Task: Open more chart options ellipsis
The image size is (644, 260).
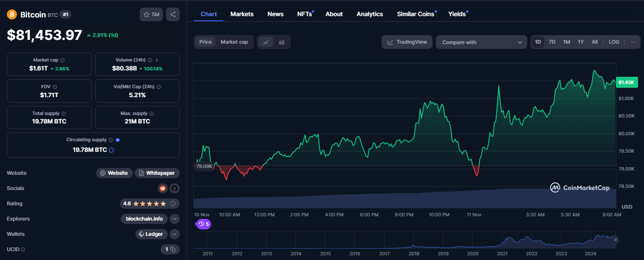Action: click(633, 42)
